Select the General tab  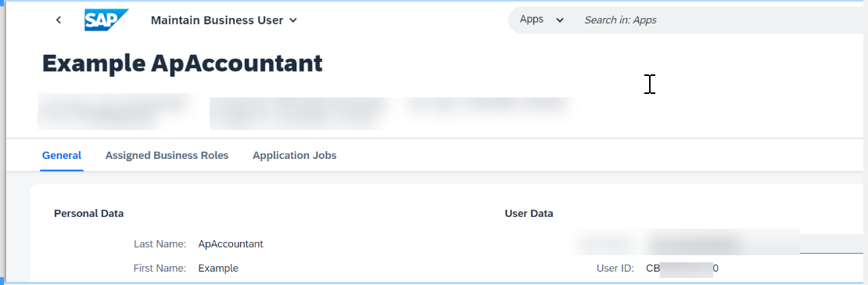[62, 156]
